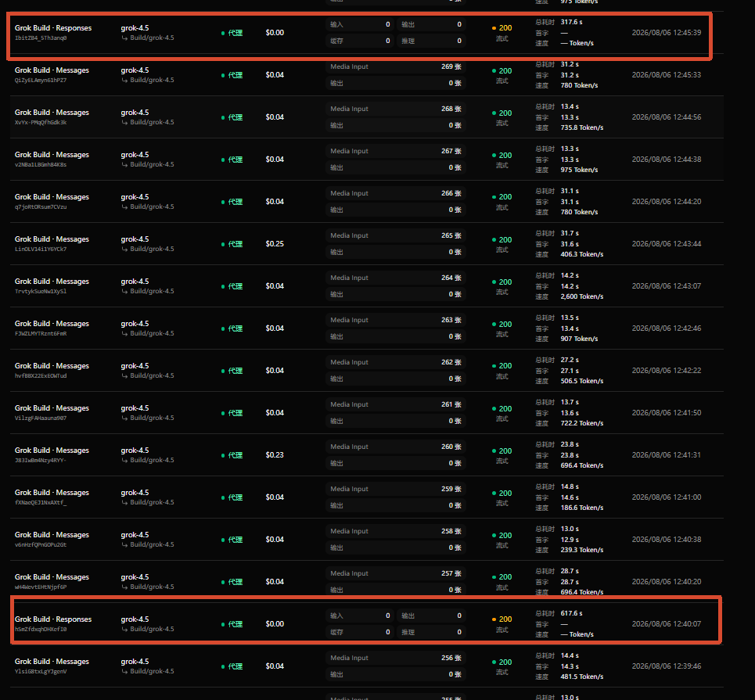Click the 2,600 Token/s speed value
Screen dimensions: 755x700
pos(581,296)
